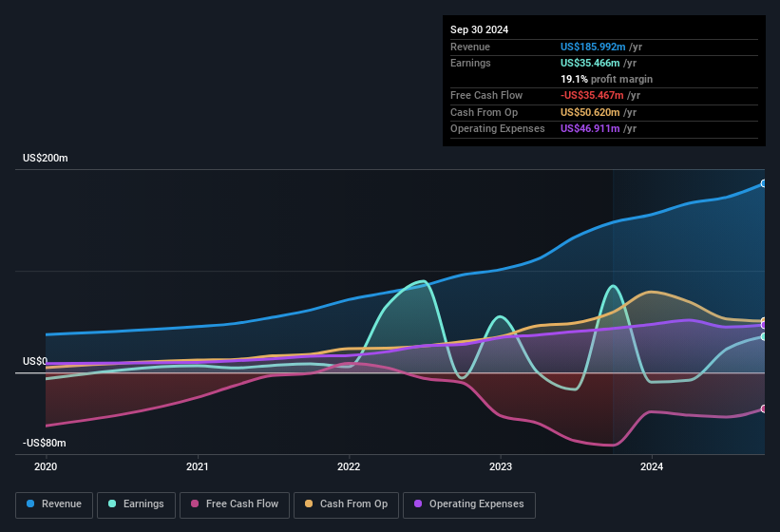Click the Cash From Op tooltip label
The width and height of the screenshot is (780, 532).
484,112
